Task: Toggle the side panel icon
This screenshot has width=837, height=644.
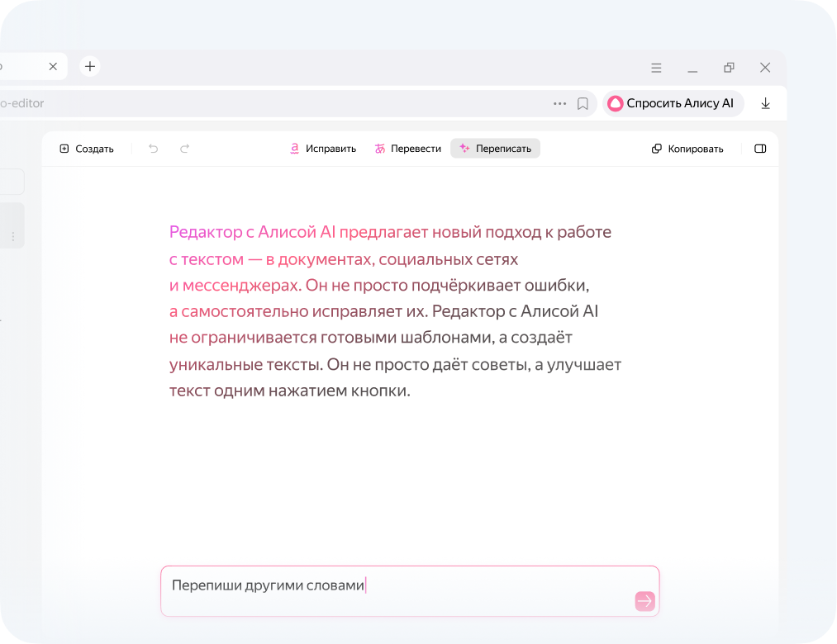Action: [x=760, y=149]
